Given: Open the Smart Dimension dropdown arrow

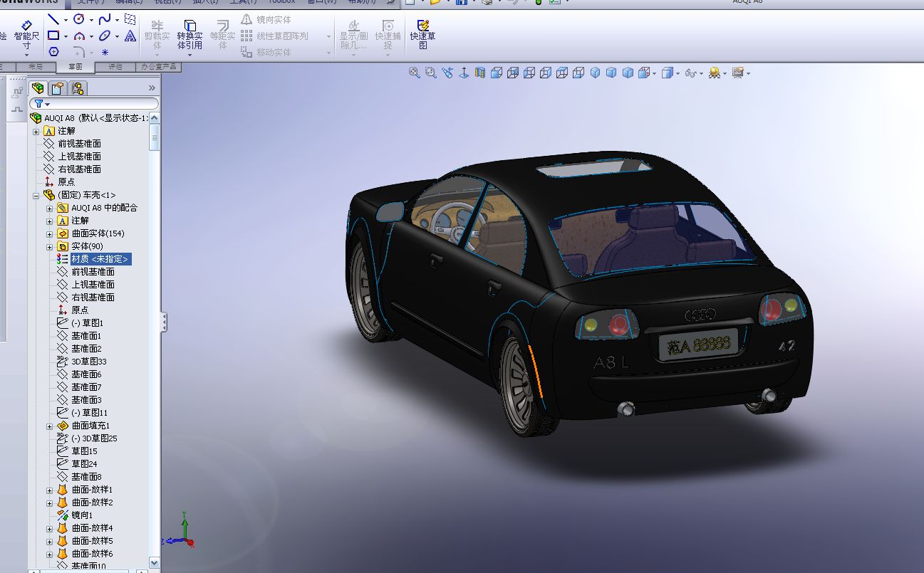Looking at the screenshot, I should coord(26,55).
